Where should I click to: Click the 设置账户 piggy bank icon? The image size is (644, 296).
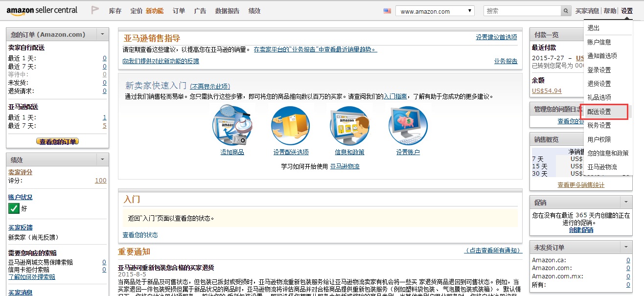coord(408,126)
